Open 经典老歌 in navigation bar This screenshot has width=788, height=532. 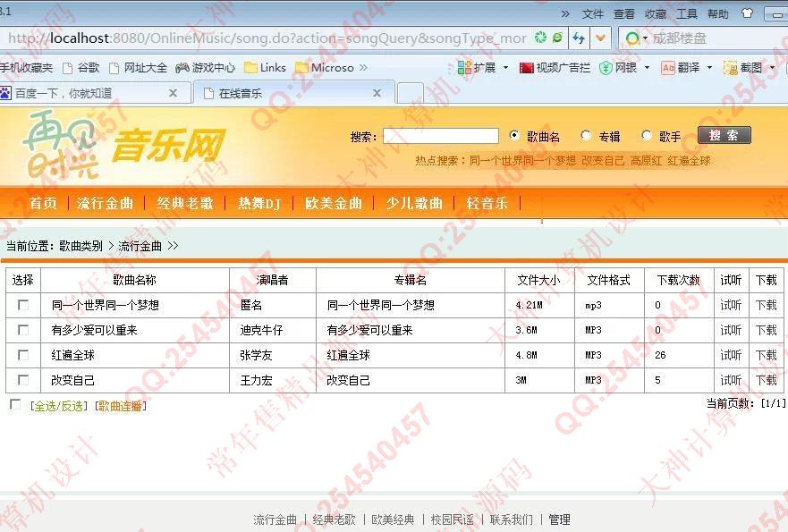point(185,204)
